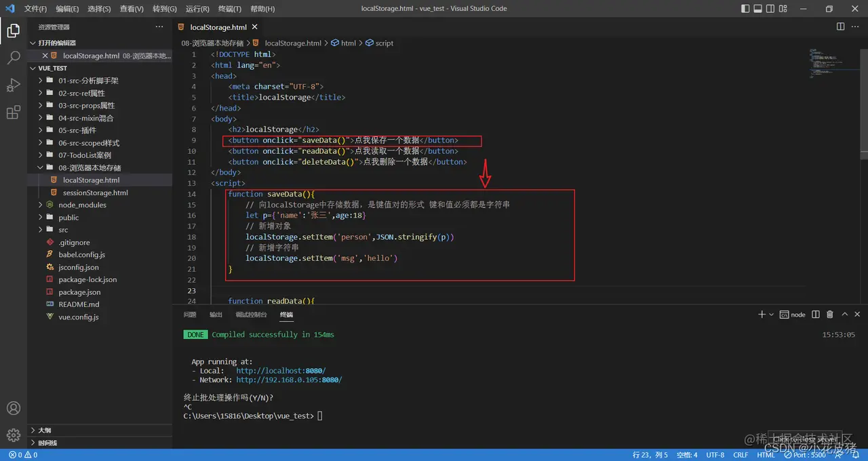Open the 文件(F) menu
The height and width of the screenshot is (461, 868).
[35, 9]
